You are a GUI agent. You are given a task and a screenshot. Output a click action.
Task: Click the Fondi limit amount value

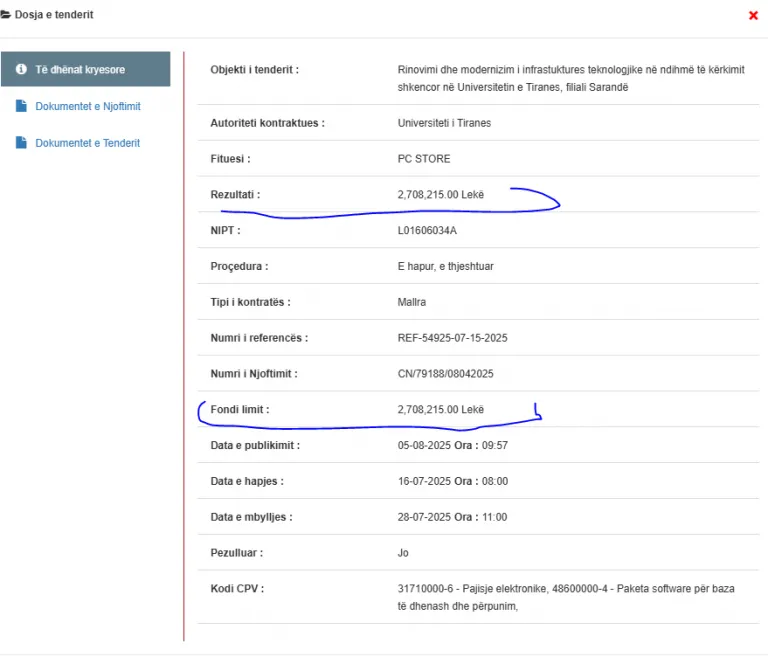[x=440, y=410]
